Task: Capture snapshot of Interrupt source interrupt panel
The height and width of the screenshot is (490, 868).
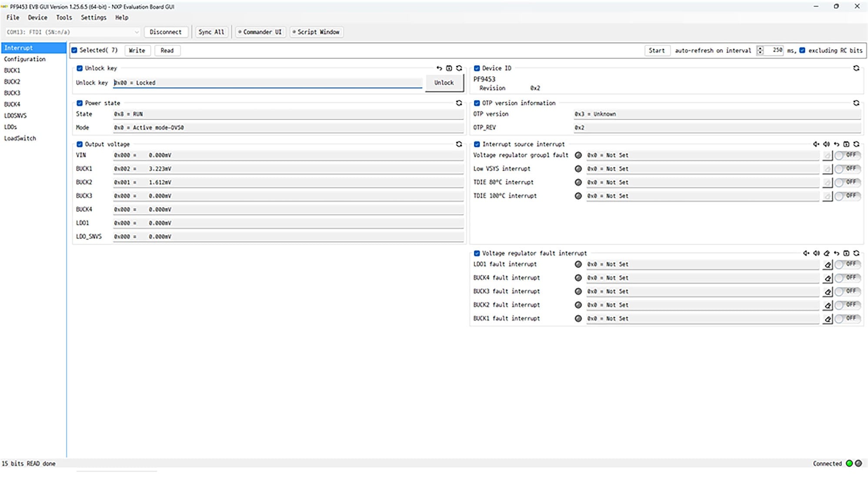Action: click(847, 144)
